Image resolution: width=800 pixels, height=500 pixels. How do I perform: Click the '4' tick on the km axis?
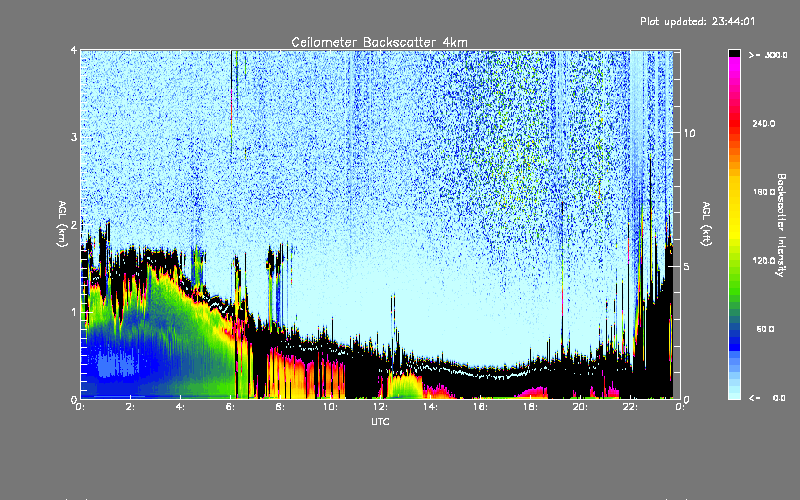[x=74, y=50]
